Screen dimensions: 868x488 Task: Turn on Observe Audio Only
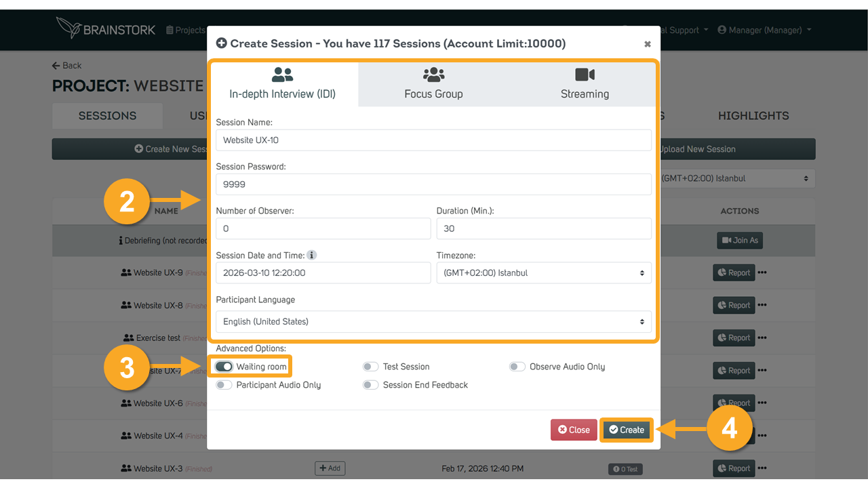coord(517,367)
